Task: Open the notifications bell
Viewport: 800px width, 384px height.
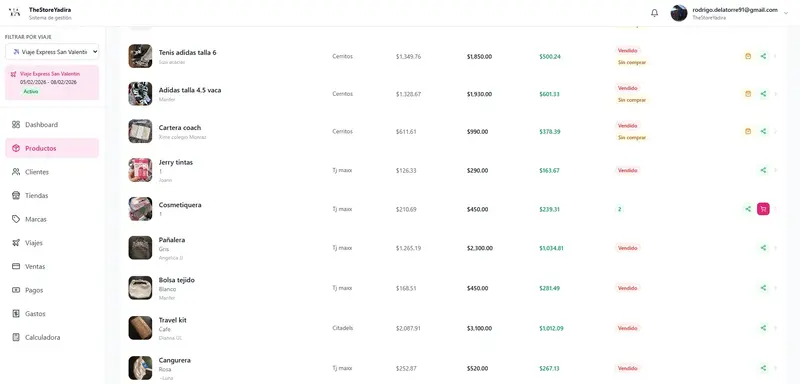Action: tap(655, 13)
